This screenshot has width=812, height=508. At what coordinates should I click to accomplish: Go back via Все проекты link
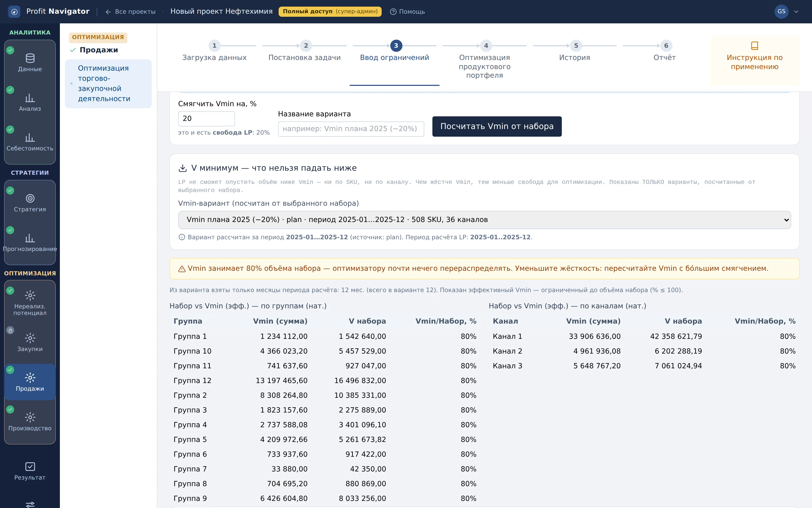[x=130, y=12]
